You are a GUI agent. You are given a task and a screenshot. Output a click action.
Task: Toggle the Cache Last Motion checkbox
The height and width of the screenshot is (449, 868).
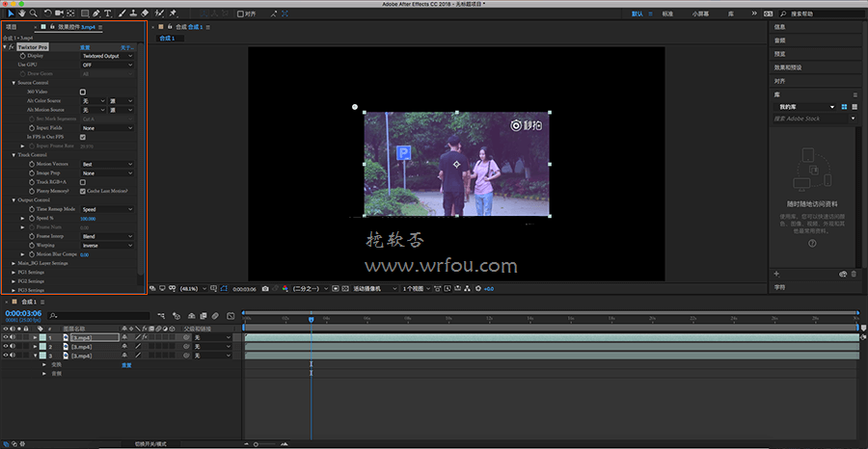point(83,191)
